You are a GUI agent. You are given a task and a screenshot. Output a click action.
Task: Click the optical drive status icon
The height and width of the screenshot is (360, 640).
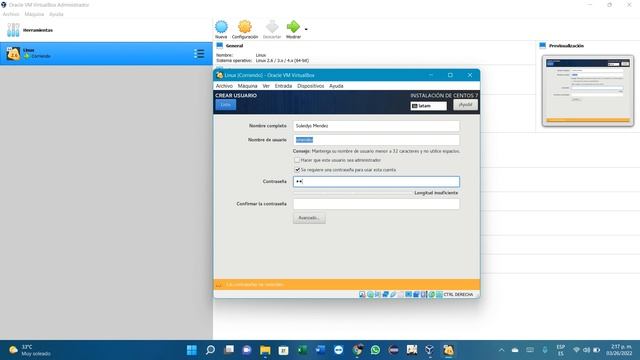(x=370, y=294)
